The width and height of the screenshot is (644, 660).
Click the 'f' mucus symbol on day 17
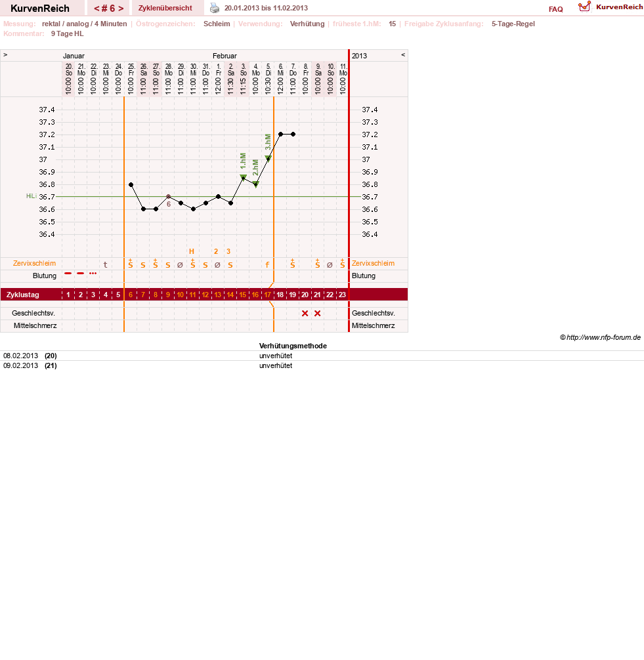pos(267,265)
